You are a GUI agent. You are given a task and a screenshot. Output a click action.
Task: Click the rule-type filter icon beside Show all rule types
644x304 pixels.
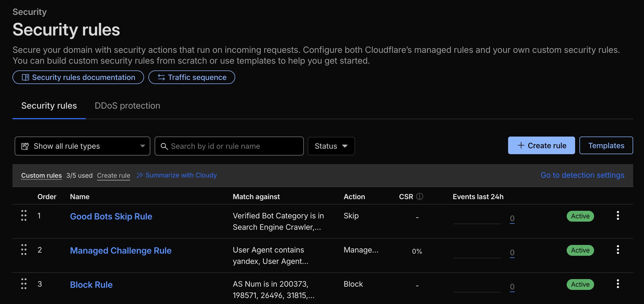tap(25, 146)
